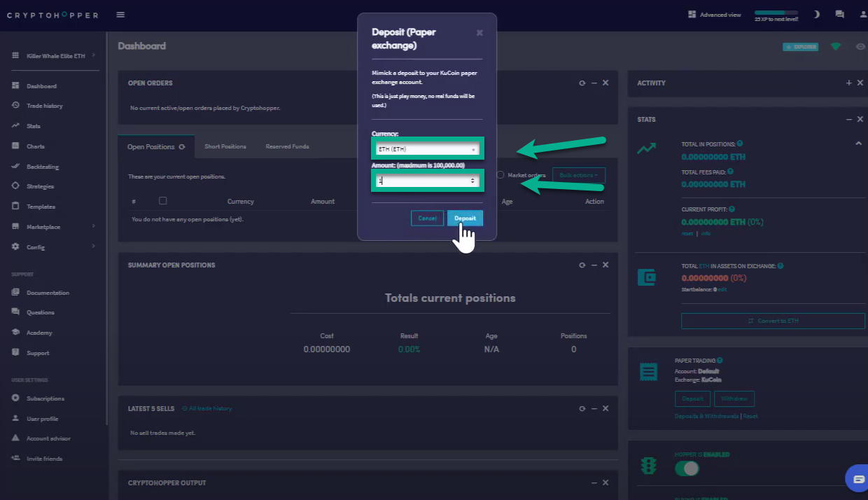Open the Currency ETH dropdown
Screen dimensions: 868x500
click(x=426, y=149)
